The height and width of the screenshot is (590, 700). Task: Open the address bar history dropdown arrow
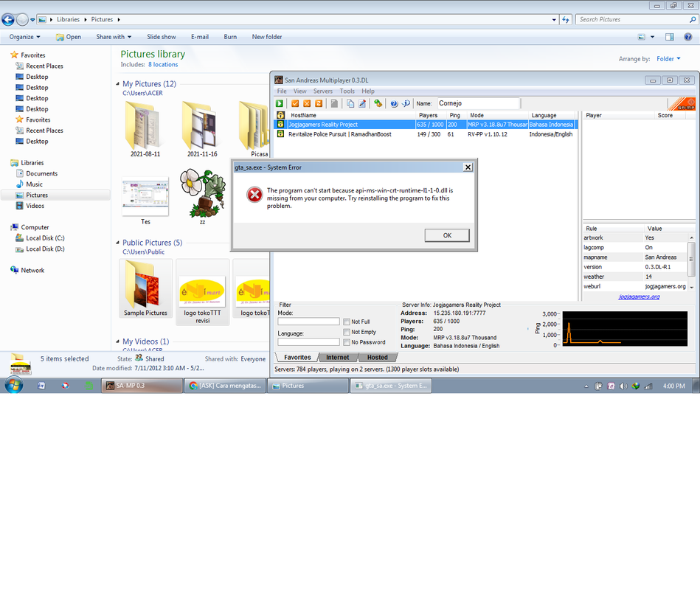554,20
